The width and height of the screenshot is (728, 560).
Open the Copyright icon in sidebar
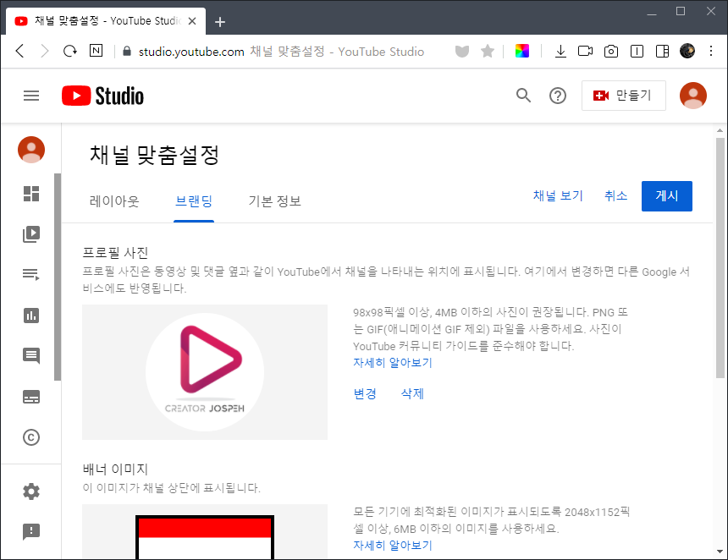tap(31, 437)
